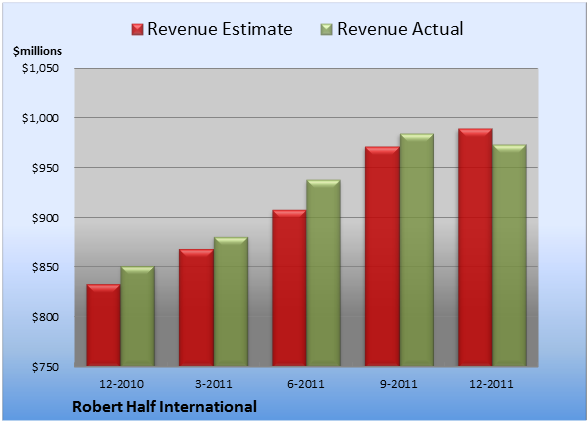Select the '12-2011' quarter label
This screenshot has height=422, width=588.
(x=491, y=384)
